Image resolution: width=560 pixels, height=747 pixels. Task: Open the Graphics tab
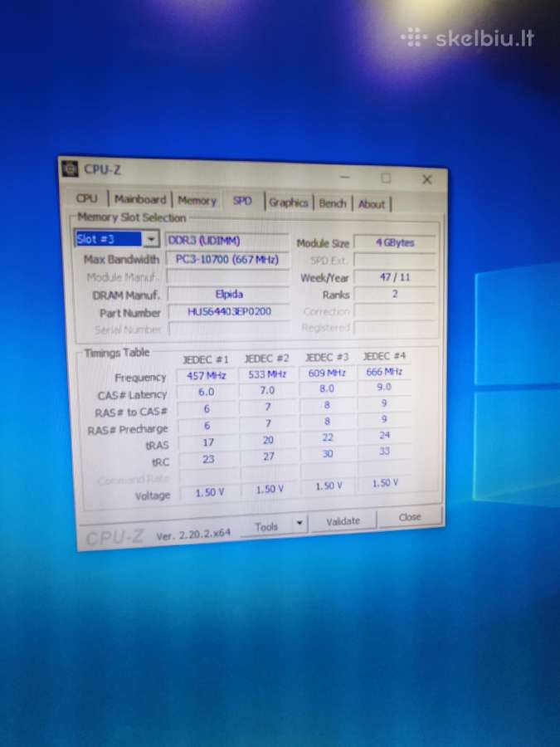288,203
